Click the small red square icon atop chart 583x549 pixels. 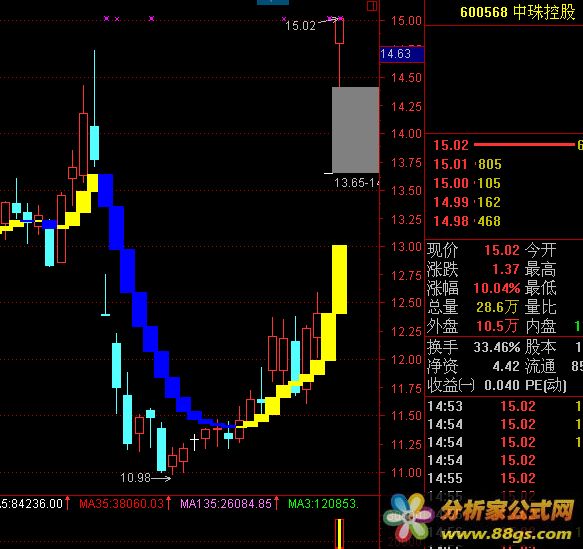(372, 6)
